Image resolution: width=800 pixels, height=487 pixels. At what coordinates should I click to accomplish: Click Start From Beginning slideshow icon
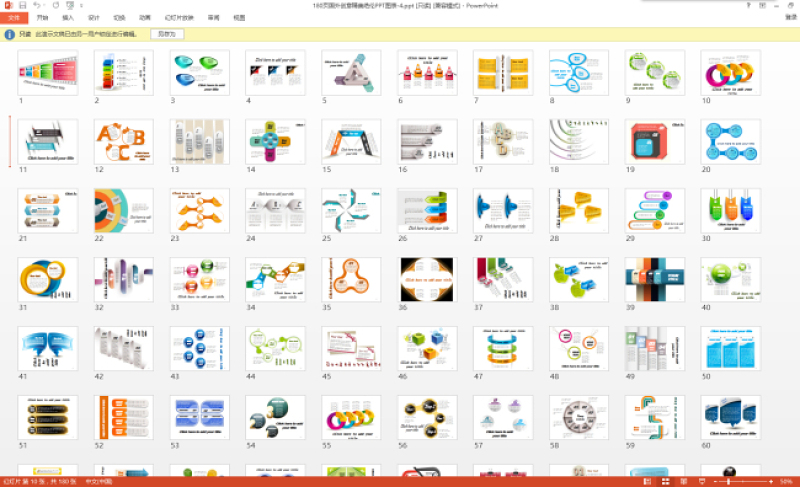tap(67, 6)
